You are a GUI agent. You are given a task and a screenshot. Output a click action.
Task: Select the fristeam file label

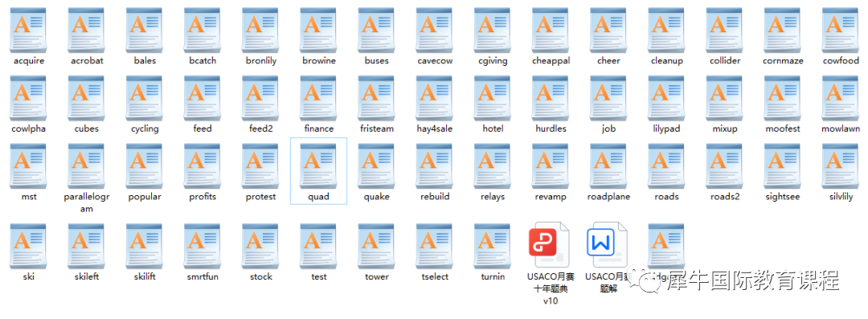point(376,129)
